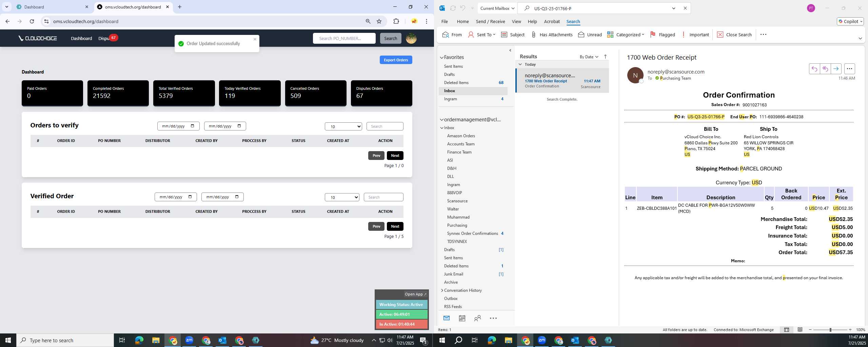The height and width of the screenshot is (347, 868).
Task: Open the Outlook People view icon
Action: 478,318
